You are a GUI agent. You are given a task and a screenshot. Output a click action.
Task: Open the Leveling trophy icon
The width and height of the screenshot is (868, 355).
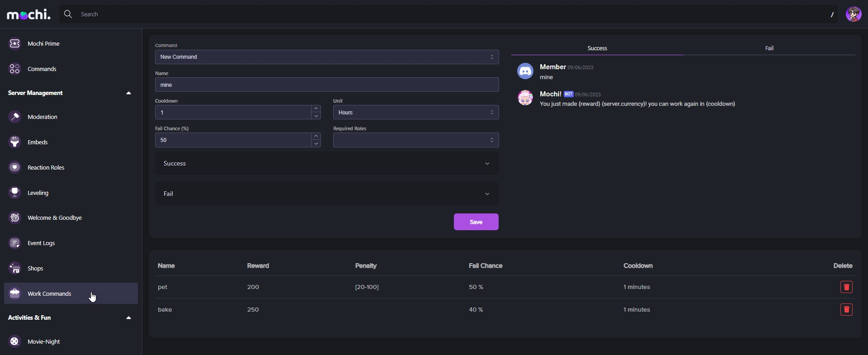tap(15, 193)
